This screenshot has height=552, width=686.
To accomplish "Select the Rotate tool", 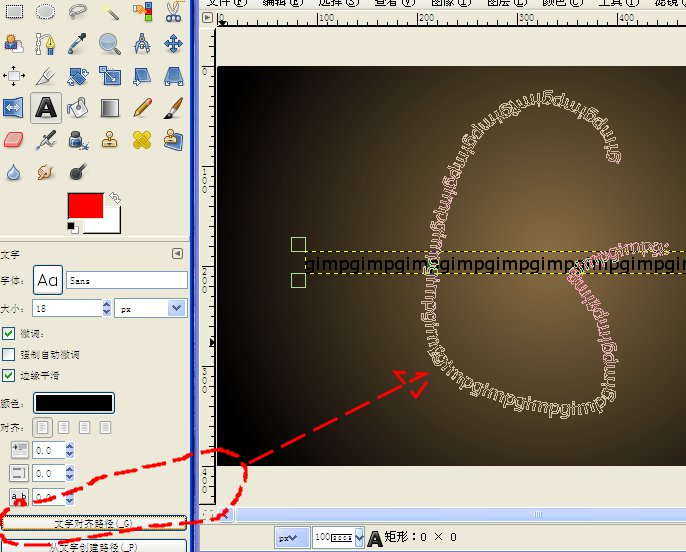I will pos(78,76).
